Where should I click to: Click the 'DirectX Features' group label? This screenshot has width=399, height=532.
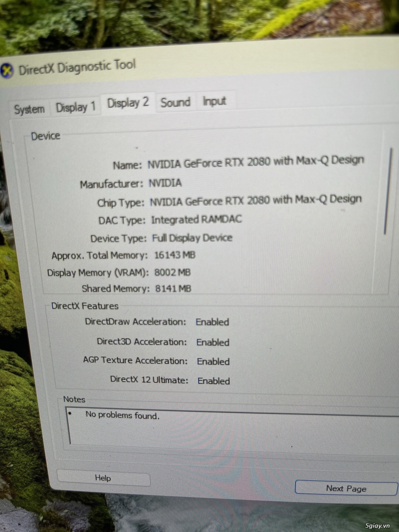(x=85, y=306)
